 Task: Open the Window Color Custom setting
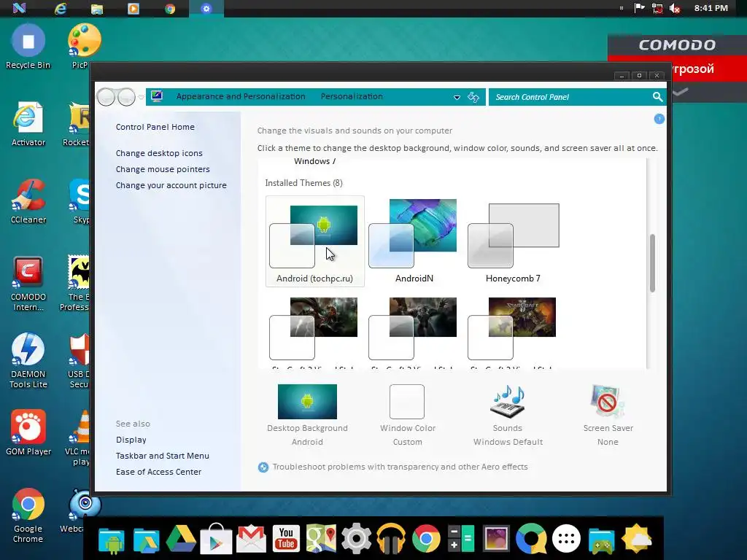click(407, 415)
